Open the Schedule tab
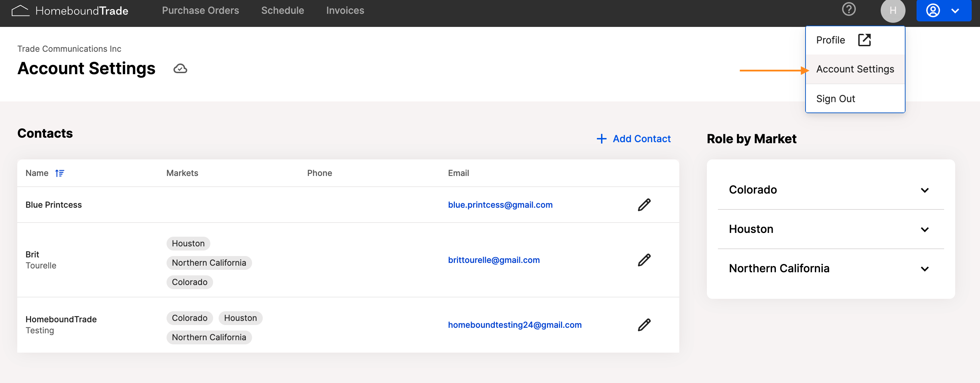The image size is (980, 383). (283, 11)
